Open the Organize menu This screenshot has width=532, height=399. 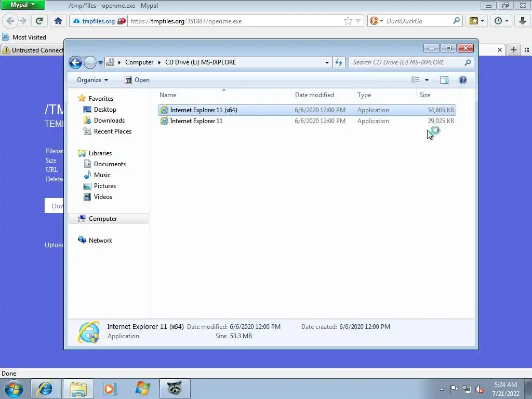[92, 80]
